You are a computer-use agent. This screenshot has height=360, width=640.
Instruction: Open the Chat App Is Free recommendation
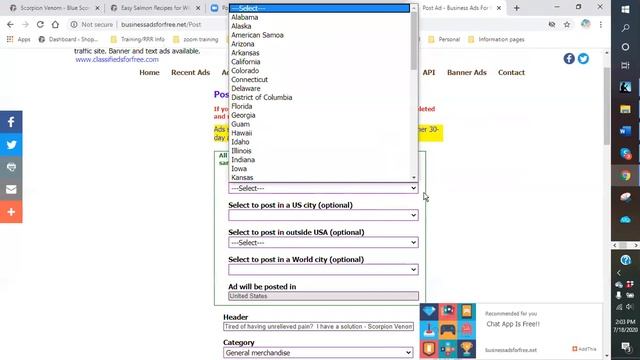click(x=513, y=324)
